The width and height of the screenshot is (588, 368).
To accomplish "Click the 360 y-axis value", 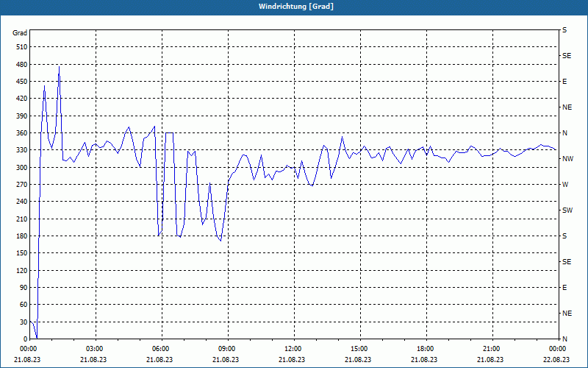I will click(x=22, y=133).
